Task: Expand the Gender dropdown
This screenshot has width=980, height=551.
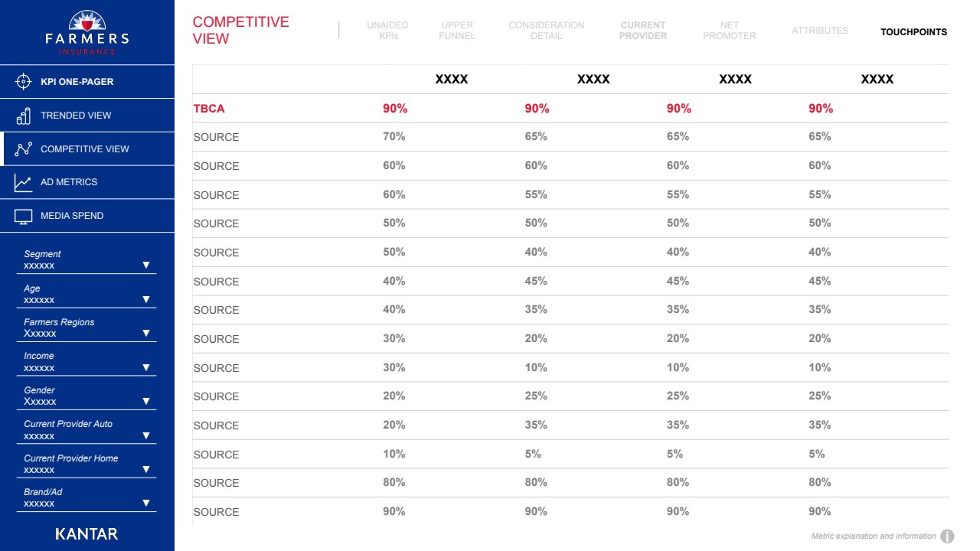Action: pyautogui.click(x=145, y=401)
